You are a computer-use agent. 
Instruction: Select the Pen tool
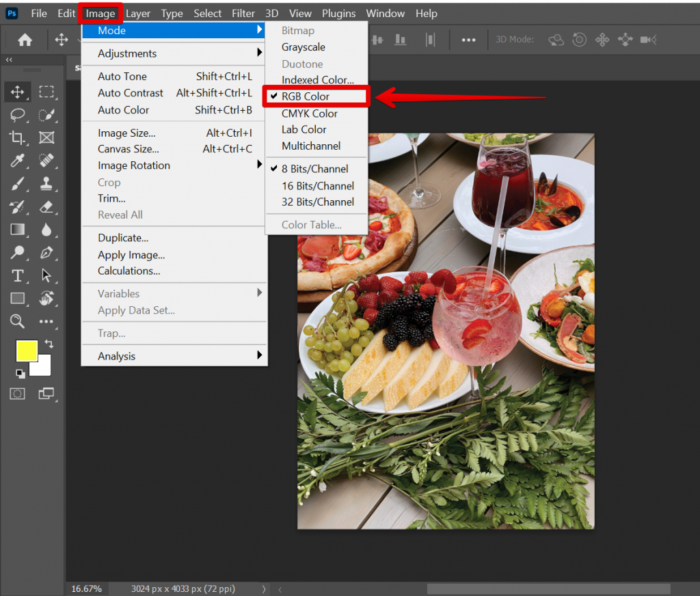pyautogui.click(x=46, y=252)
